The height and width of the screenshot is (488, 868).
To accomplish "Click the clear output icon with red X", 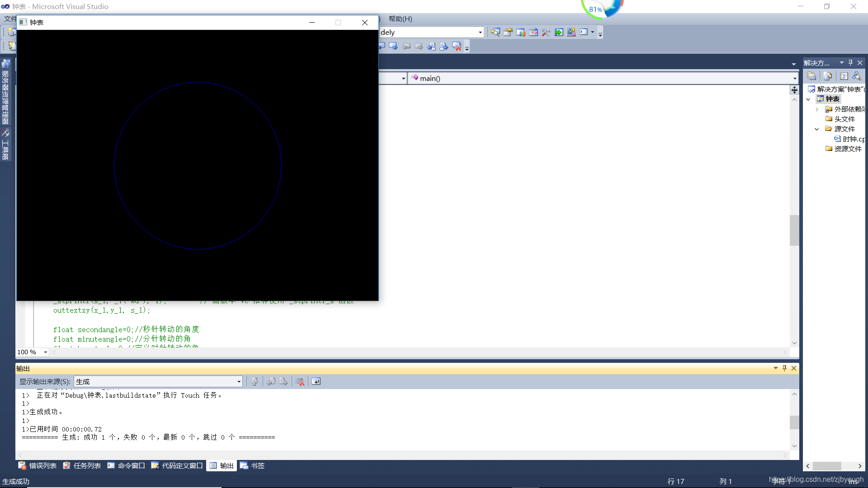I will pyautogui.click(x=300, y=382).
